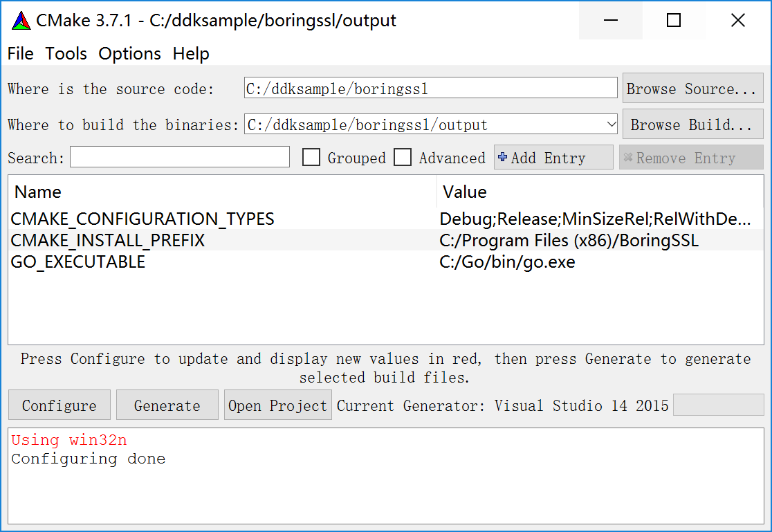Click the Add Entry button
The height and width of the screenshot is (532, 772).
coord(553,157)
